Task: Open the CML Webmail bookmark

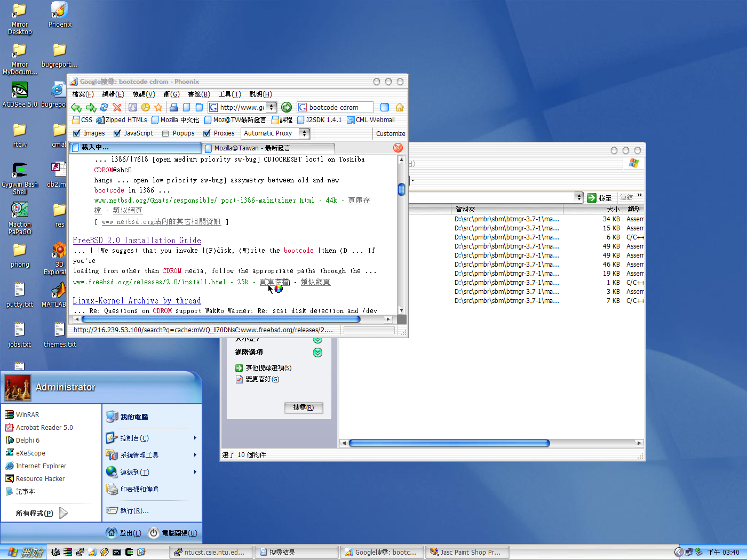Action: pos(371,120)
